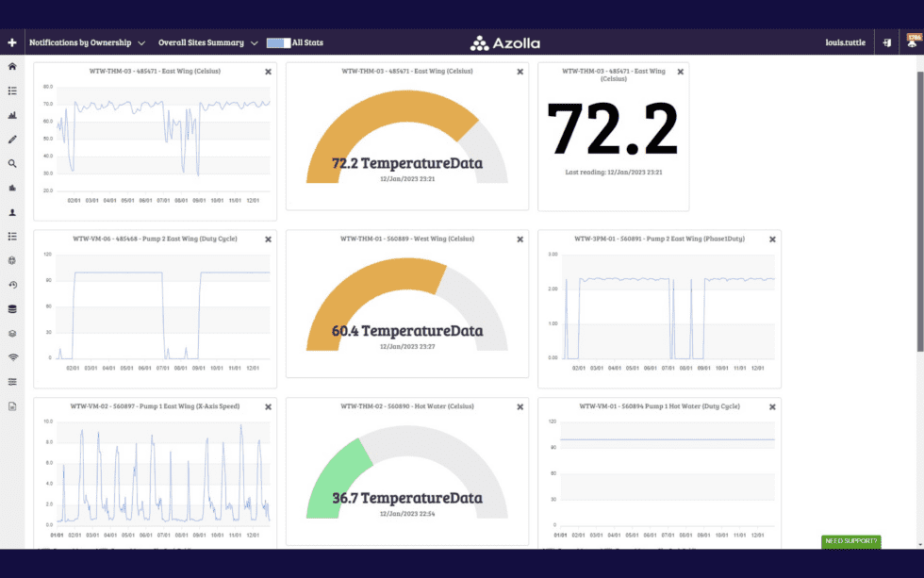
Task: Open the notifications bell showing 1786
Action: [x=911, y=41]
